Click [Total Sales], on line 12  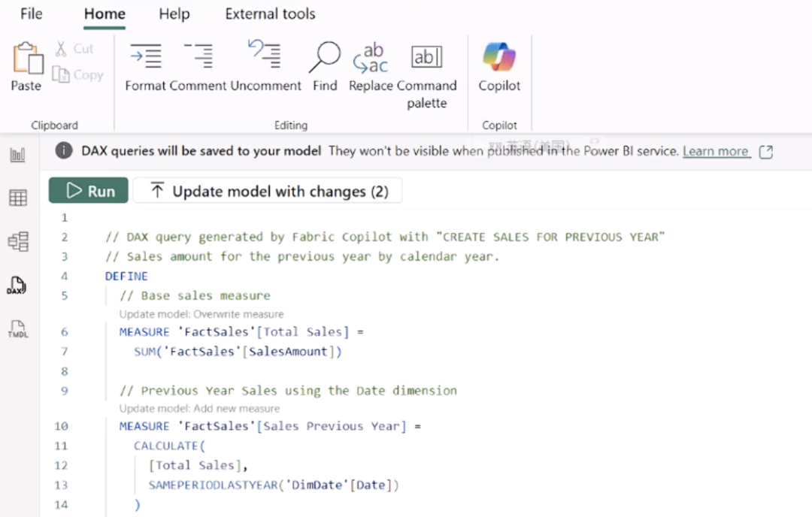click(x=198, y=465)
